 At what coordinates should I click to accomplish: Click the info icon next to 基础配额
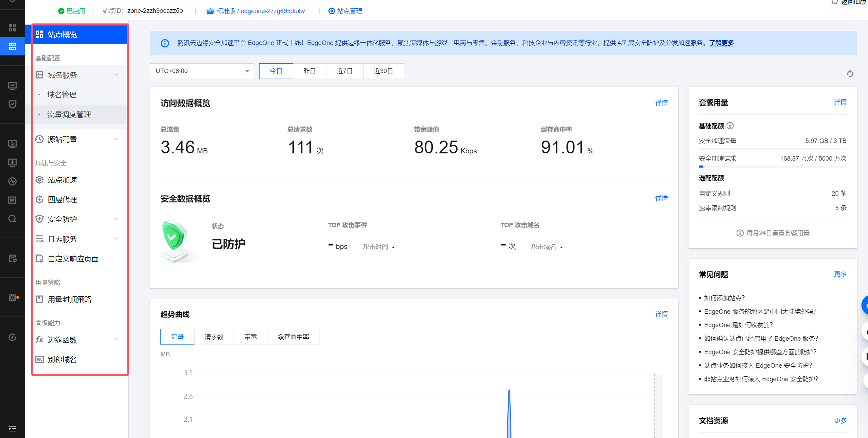(x=730, y=126)
